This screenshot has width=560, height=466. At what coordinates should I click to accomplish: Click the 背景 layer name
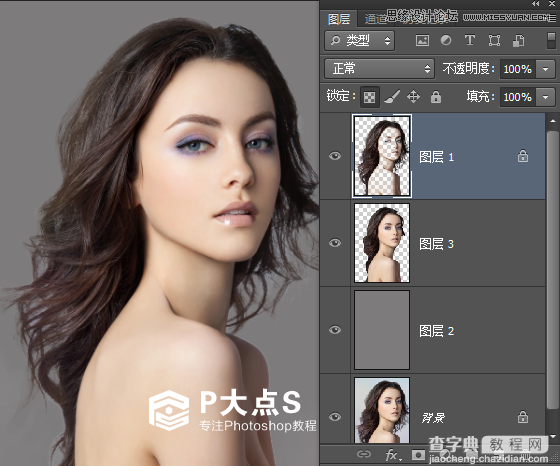click(x=433, y=418)
